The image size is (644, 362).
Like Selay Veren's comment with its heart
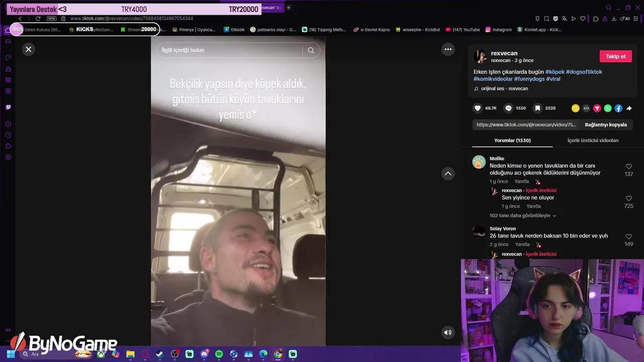pos(628,237)
